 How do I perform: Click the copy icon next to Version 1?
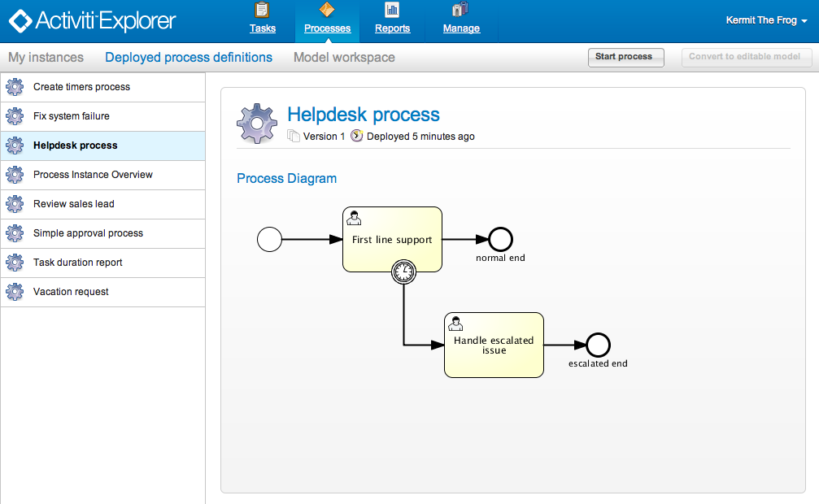[293, 136]
